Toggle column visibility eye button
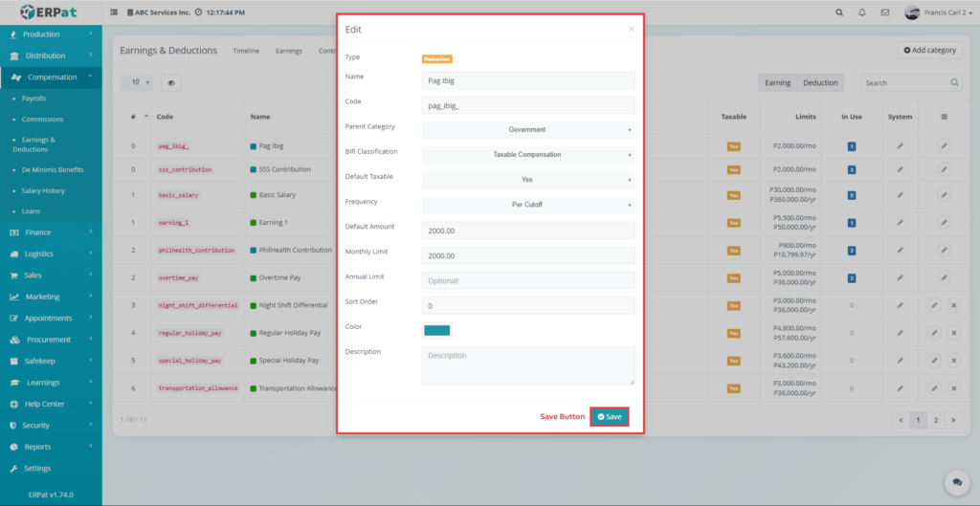980x506 pixels. click(171, 83)
